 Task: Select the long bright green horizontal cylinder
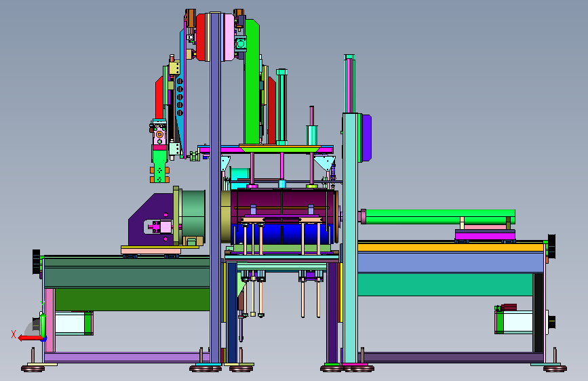click(439, 217)
